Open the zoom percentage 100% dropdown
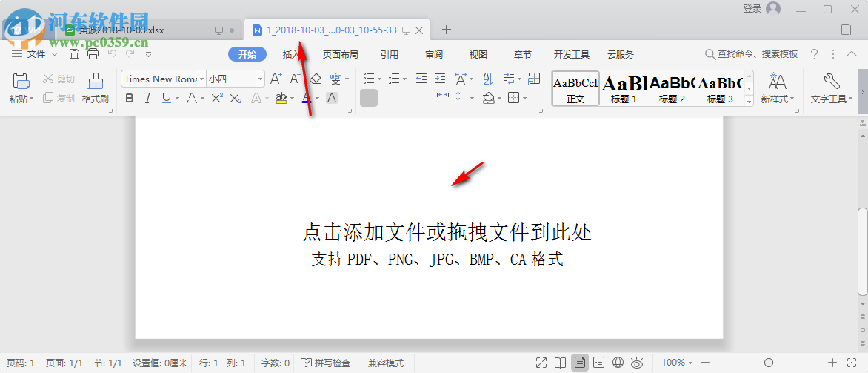Screen dimensions: 868x373 click(677, 363)
